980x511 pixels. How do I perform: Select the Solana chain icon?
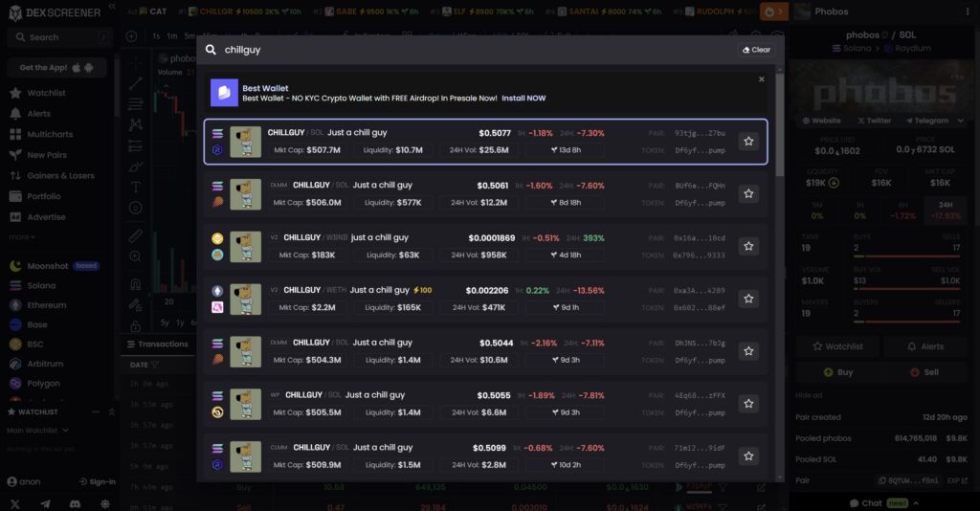pos(15,285)
